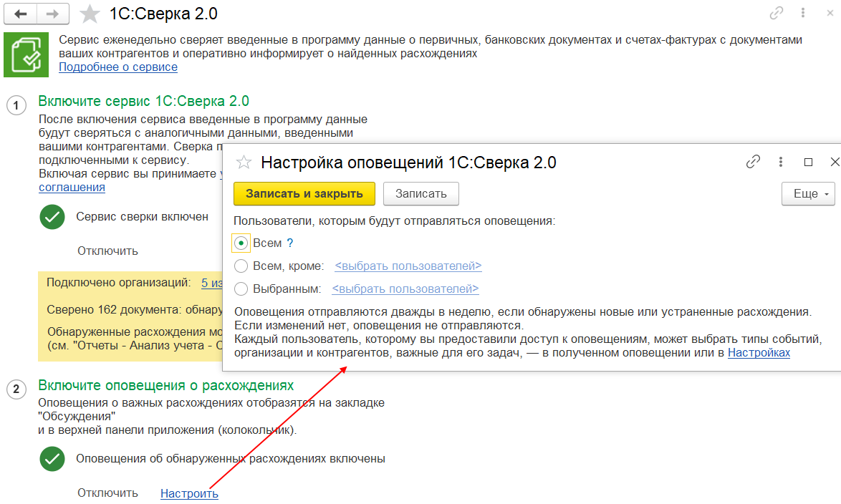Add 1С:Сверка 2.0 page to favorites star
This screenshot has width=841, height=504.
click(x=90, y=14)
